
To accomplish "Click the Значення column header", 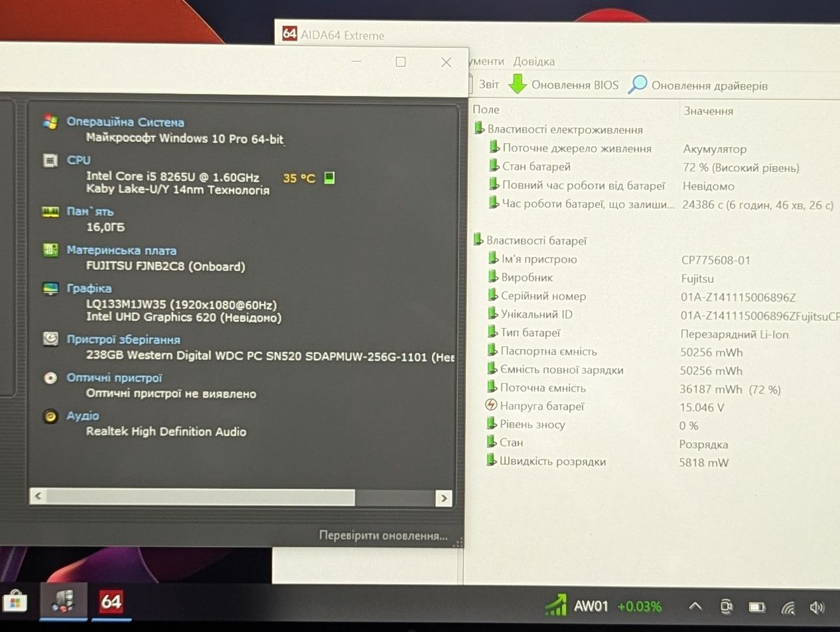I will (709, 111).
